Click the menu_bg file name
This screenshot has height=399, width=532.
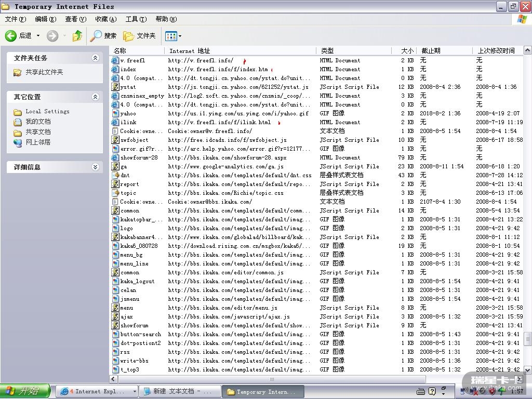click(x=131, y=255)
